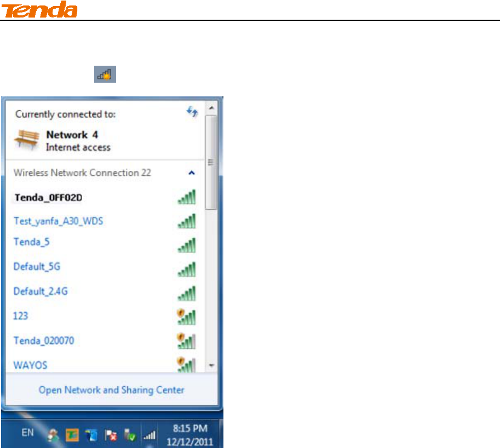Open Network and Sharing Center link
This screenshot has height=448, width=500.
click(x=111, y=390)
